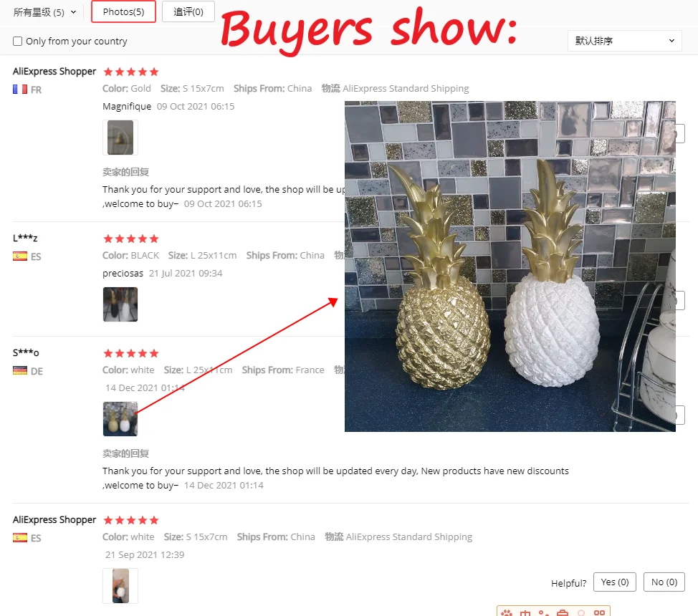
Task: Switch to the Photos(5) tab
Action: click(123, 11)
